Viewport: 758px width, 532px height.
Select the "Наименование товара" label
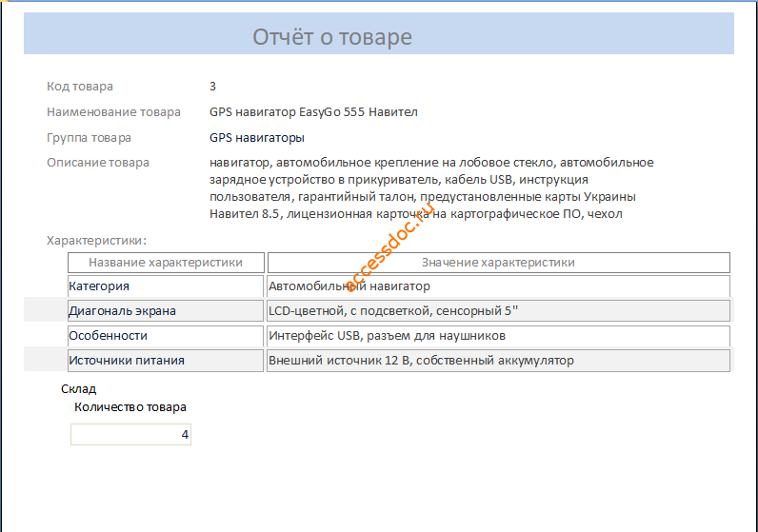point(113,111)
